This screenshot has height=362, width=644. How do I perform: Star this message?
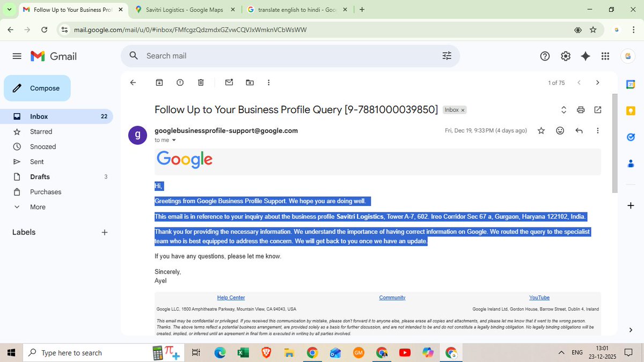541,130
